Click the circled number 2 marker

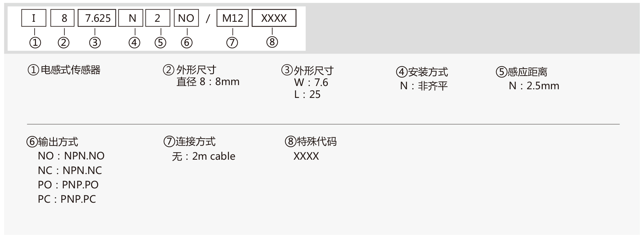[x=63, y=43]
